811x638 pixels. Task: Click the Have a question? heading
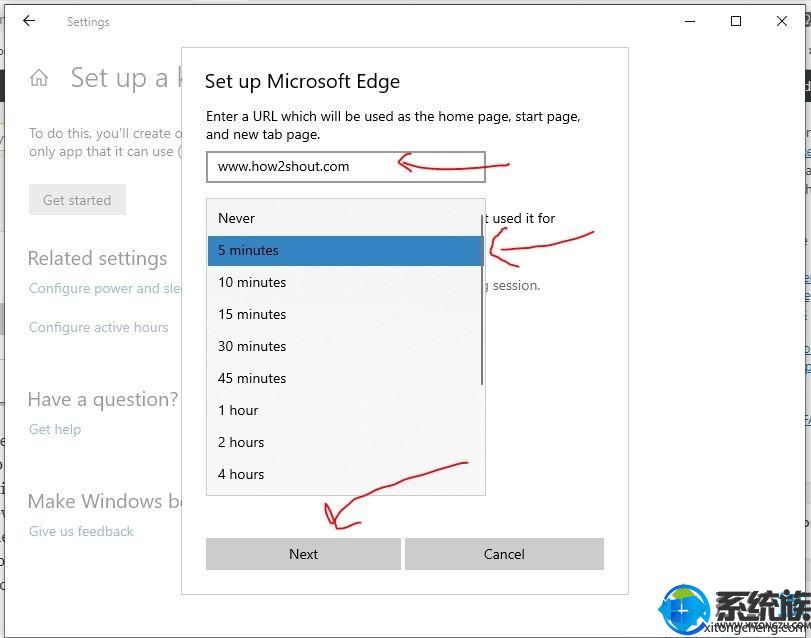(103, 399)
